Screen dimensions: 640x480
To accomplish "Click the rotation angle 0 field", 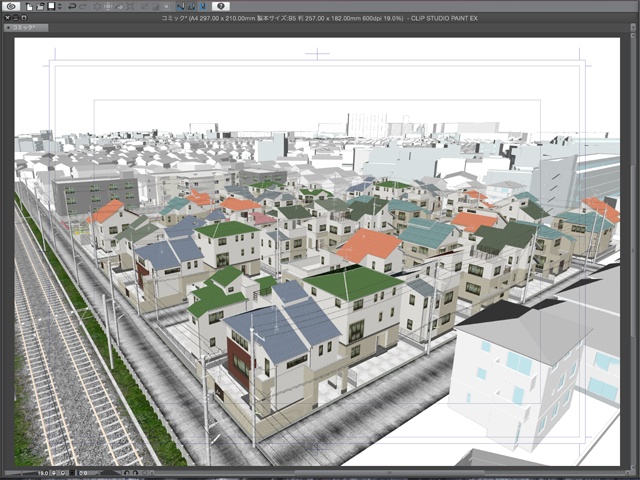I will (x=87, y=473).
